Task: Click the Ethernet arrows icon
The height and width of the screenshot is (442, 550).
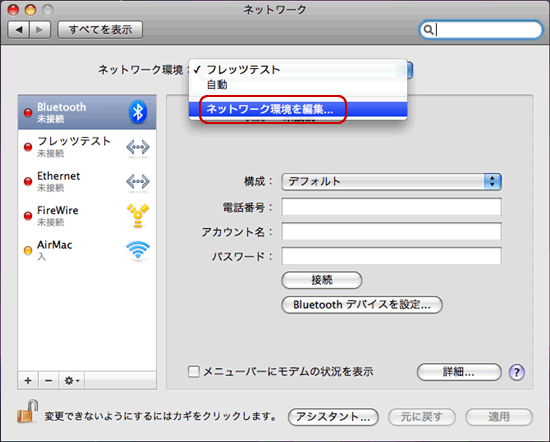Action: tap(138, 182)
